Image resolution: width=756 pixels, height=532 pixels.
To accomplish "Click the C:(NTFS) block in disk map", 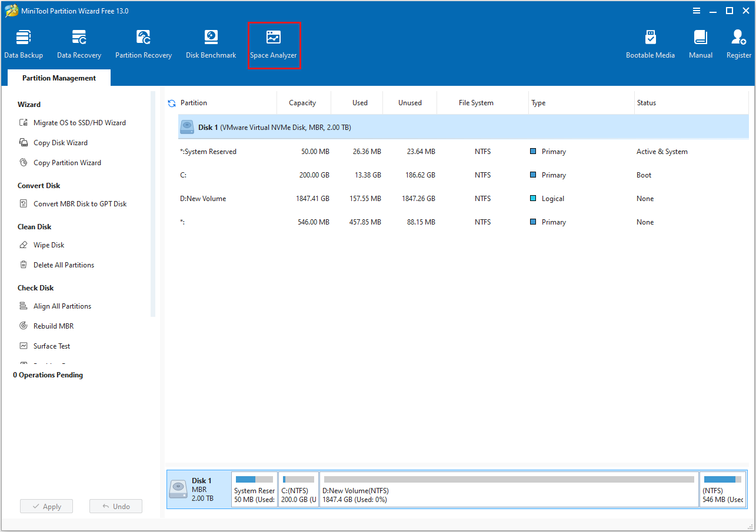I will tap(298, 489).
